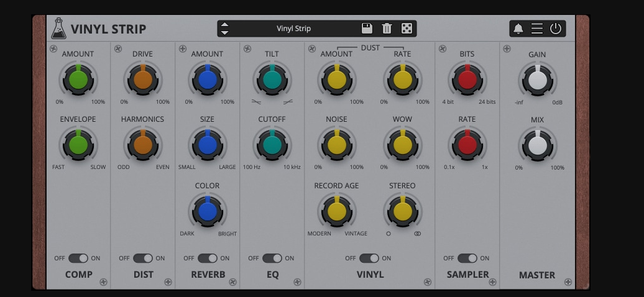Screen dimensions: 644x297
Task: Open the notifications bell icon
Action: 518,29
